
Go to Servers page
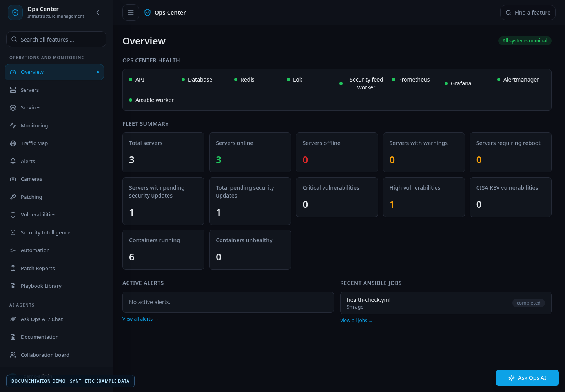point(54,90)
